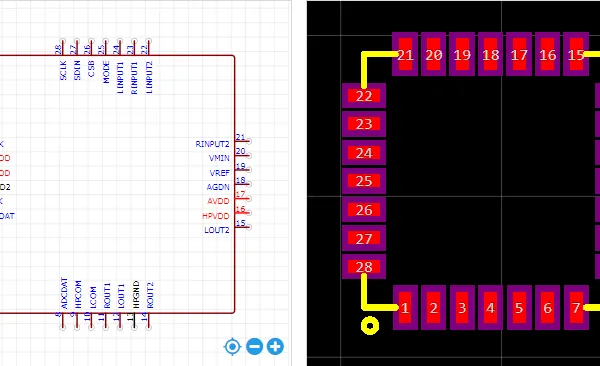Screen dimensions: 600x366
Task: Select footprint pad 4
Action: (x=491, y=307)
